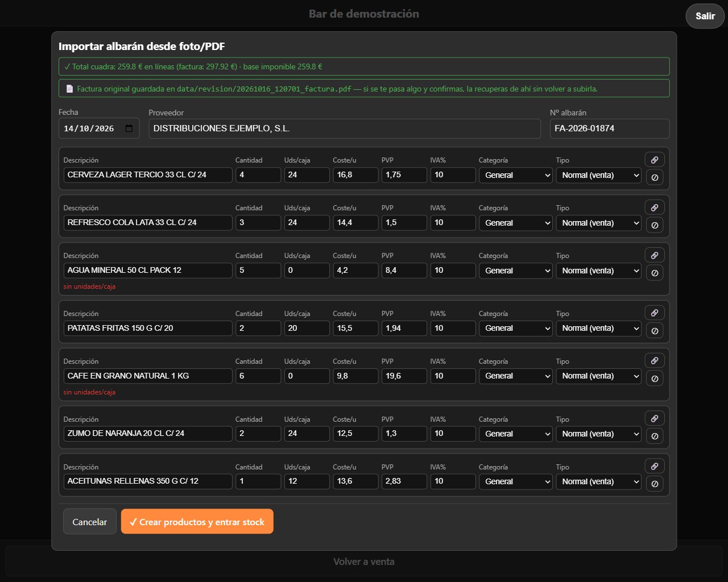Screen dimensions: 728x582
Task: Click Volver a venta behind the dialog
Action: pos(364,562)
